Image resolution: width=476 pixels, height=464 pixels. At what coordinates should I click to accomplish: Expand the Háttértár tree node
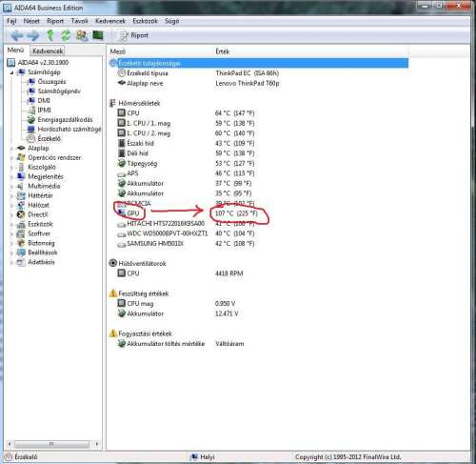pos(11,196)
